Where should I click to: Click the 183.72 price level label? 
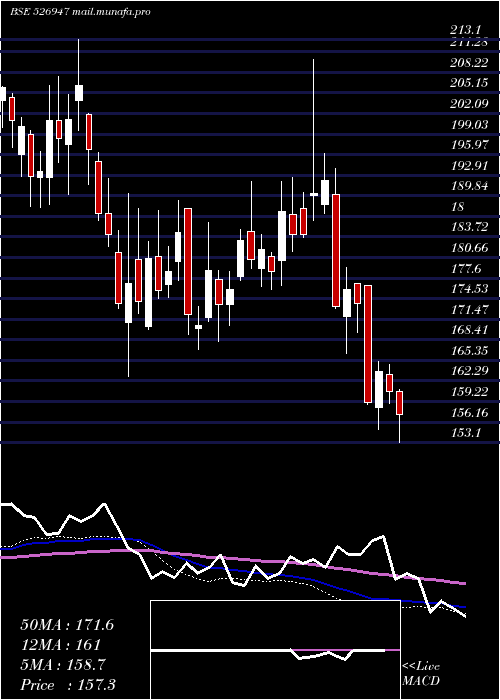tap(469, 227)
